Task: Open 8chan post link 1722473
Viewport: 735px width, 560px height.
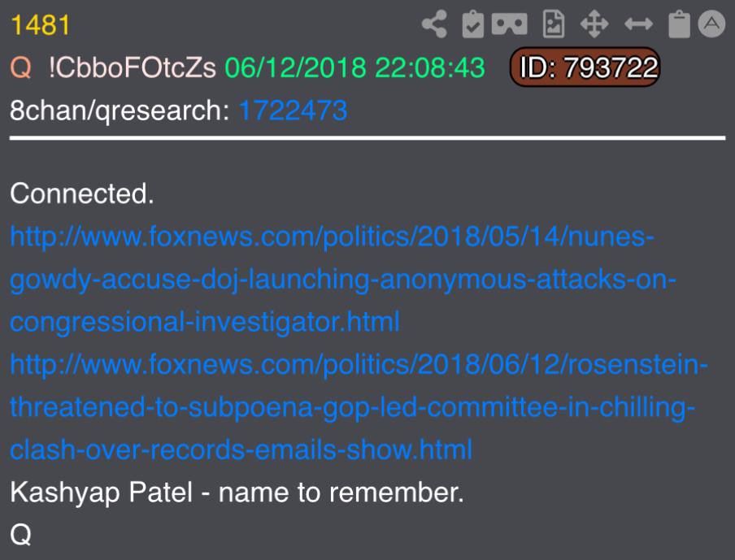Action: [293, 111]
